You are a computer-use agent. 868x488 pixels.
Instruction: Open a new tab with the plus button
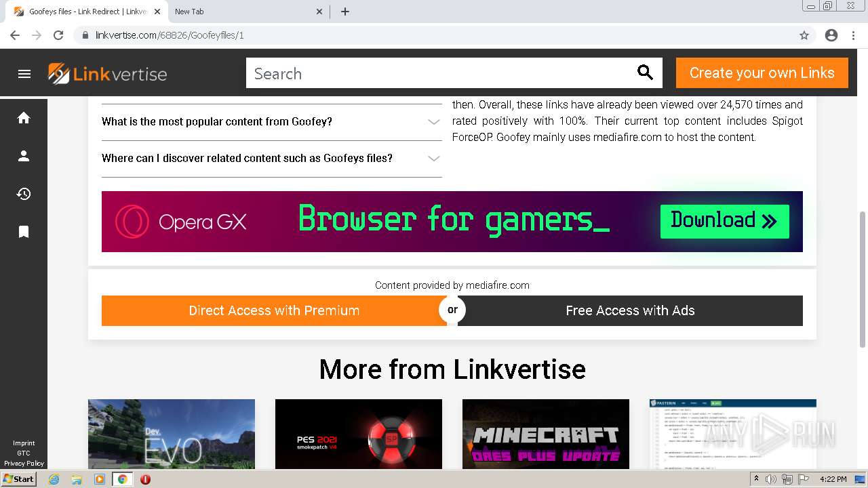click(345, 12)
